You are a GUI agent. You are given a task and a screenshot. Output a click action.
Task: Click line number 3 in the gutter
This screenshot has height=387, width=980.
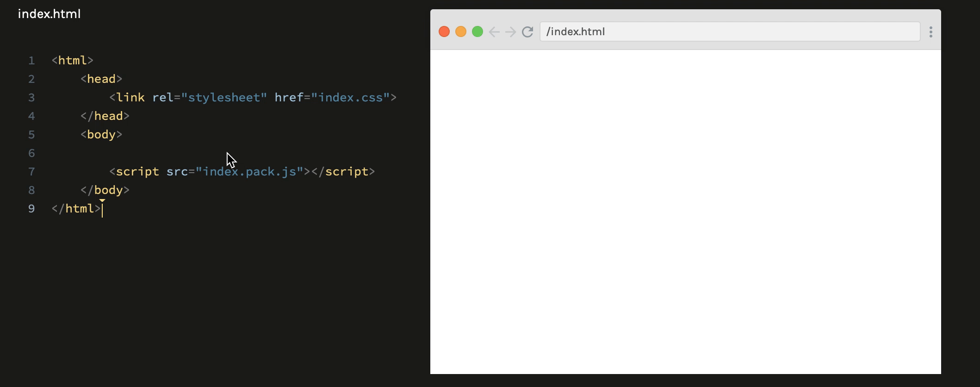point(31,98)
